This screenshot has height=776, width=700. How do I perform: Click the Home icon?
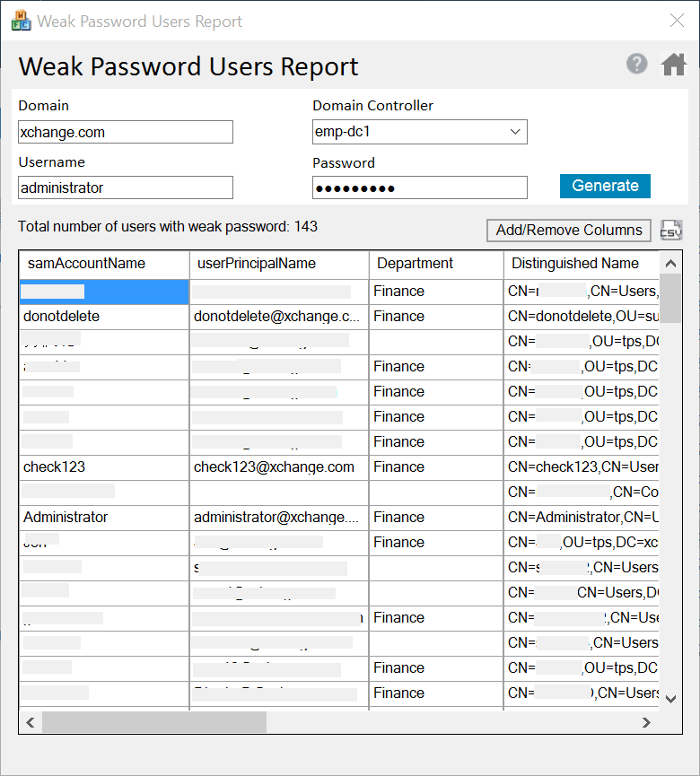(x=673, y=64)
